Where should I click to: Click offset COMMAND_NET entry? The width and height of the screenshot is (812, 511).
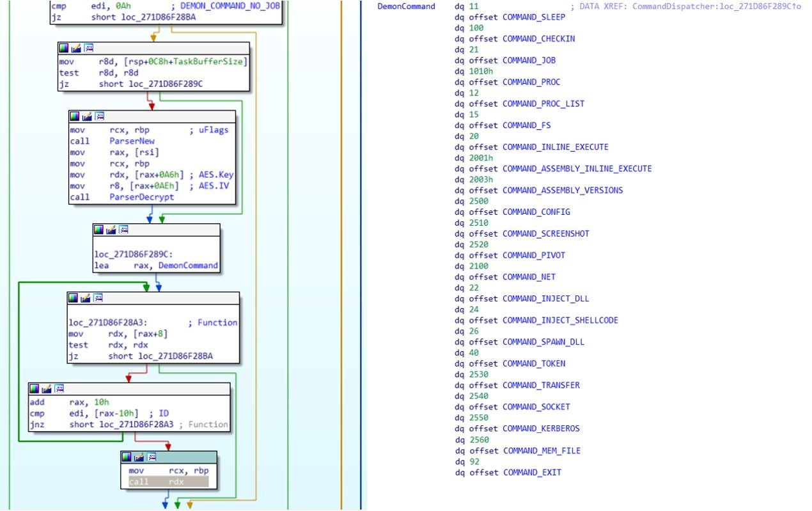pyautogui.click(x=505, y=277)
